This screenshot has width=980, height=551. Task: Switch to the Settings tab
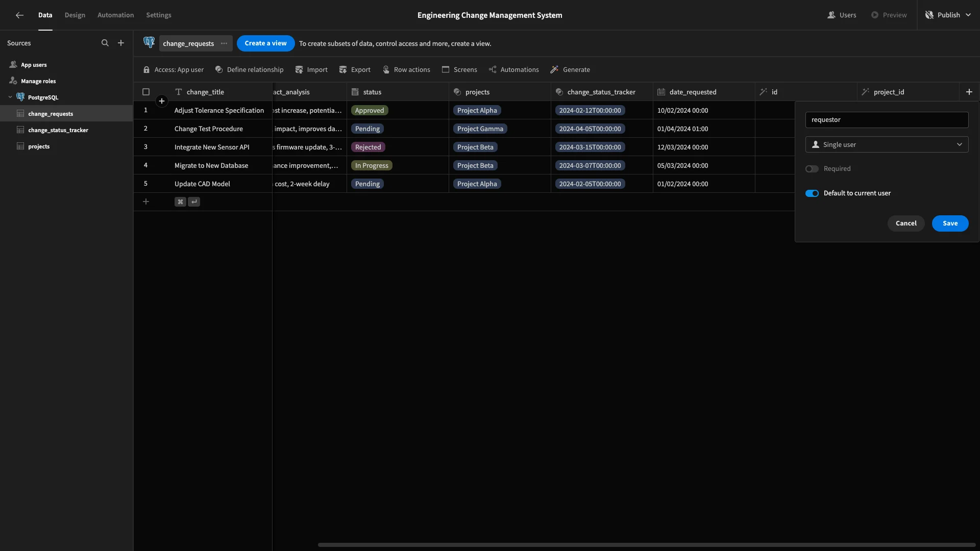point(159,15)
